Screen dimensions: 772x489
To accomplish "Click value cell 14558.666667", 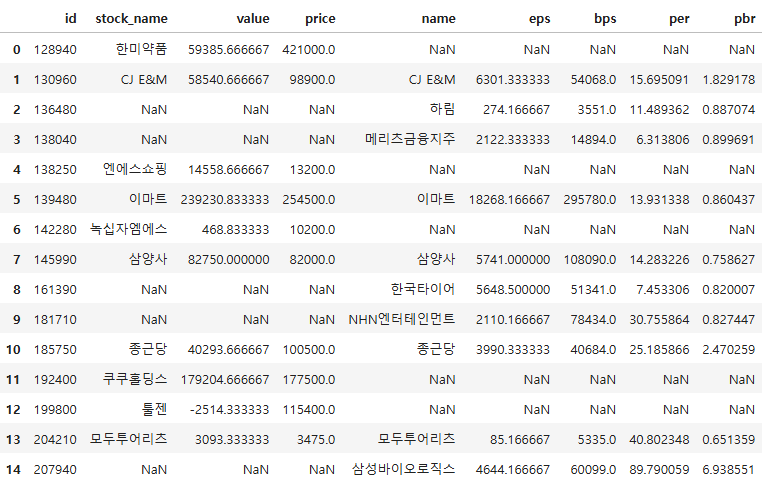I will click(x=228, y=170).
